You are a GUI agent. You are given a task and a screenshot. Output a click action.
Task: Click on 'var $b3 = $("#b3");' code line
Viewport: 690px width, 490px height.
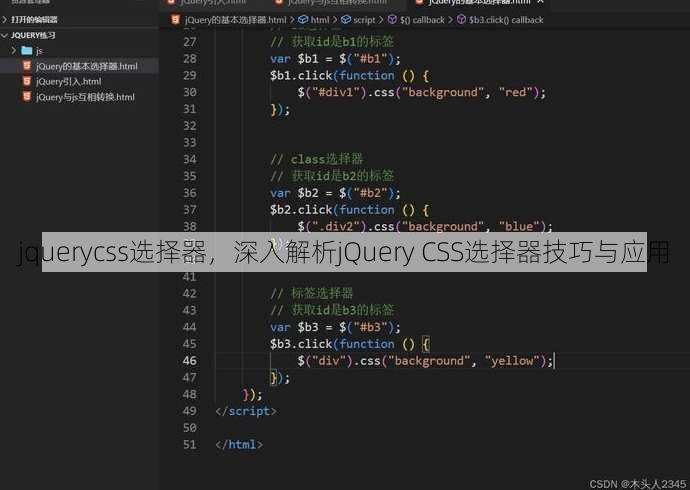(x=335, y=327)
